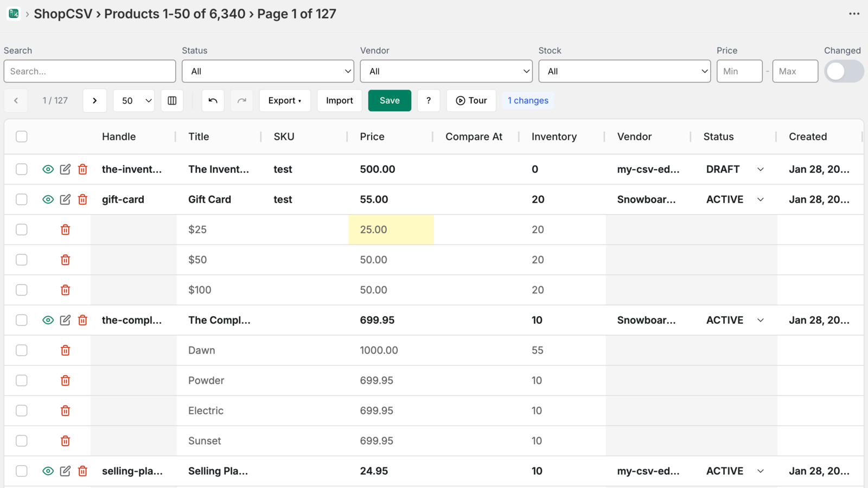Click into the Search input field
This screenshot has width=868, height=488.
point(90,72)
